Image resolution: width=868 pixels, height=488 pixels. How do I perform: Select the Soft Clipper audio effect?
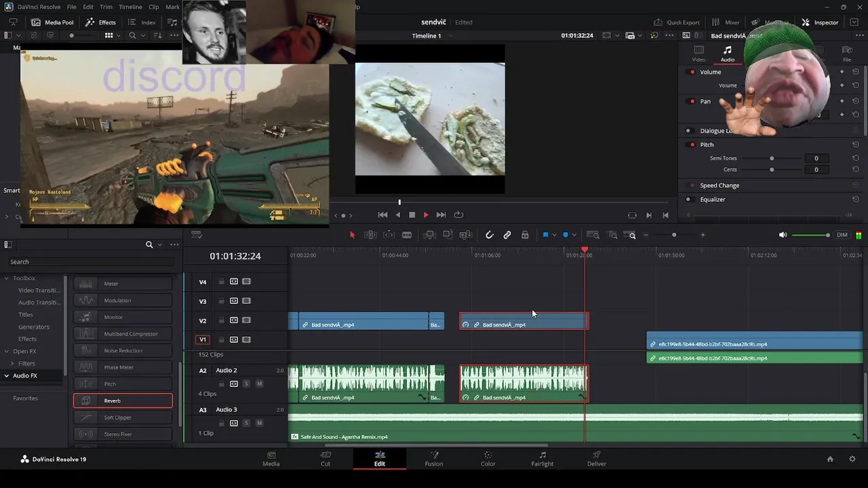pos(123,418)
